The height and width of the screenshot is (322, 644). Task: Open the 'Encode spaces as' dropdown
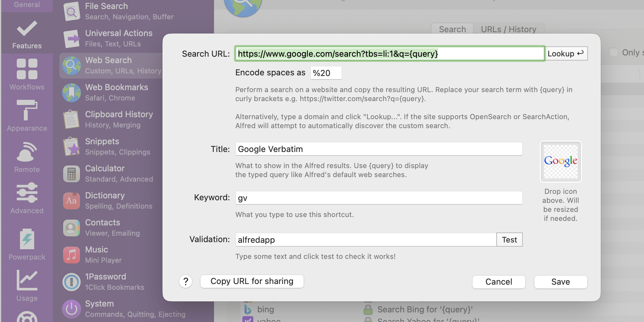coord(326,73)
